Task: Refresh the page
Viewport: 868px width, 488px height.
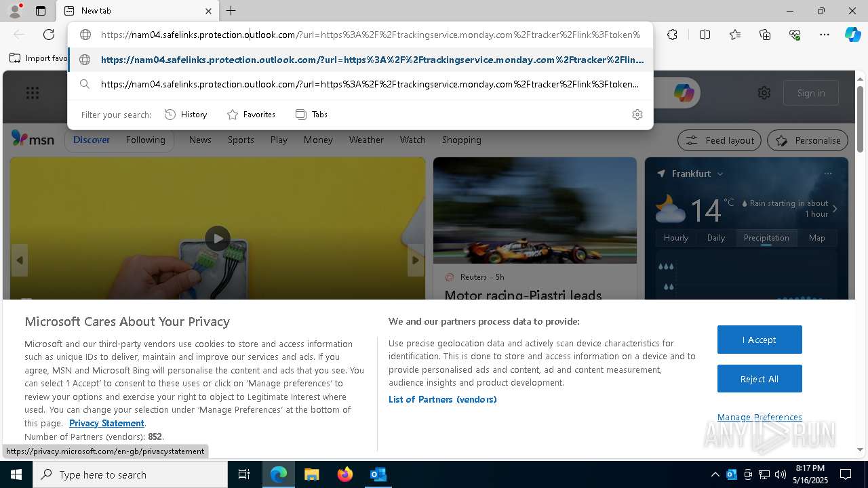Action: point(49,35)
